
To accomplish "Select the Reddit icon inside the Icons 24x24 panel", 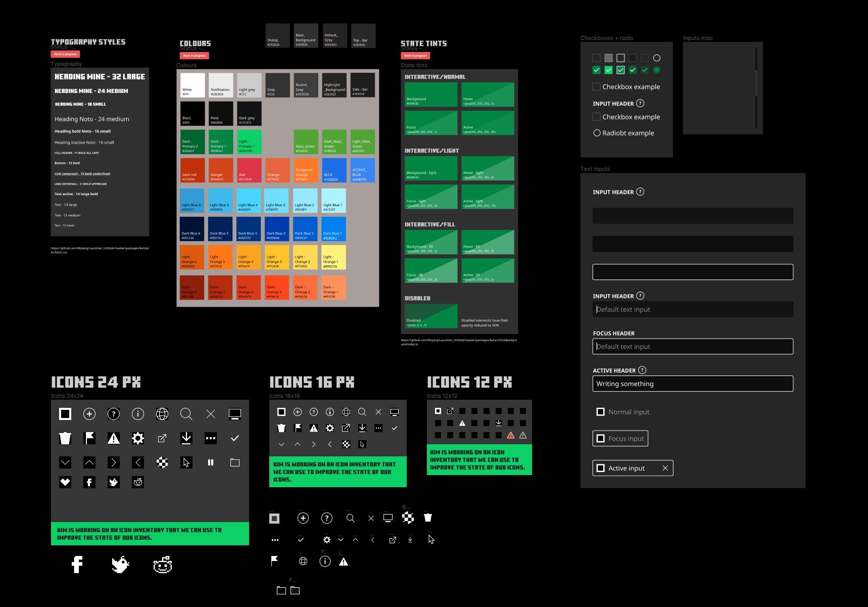I will 138,482.
